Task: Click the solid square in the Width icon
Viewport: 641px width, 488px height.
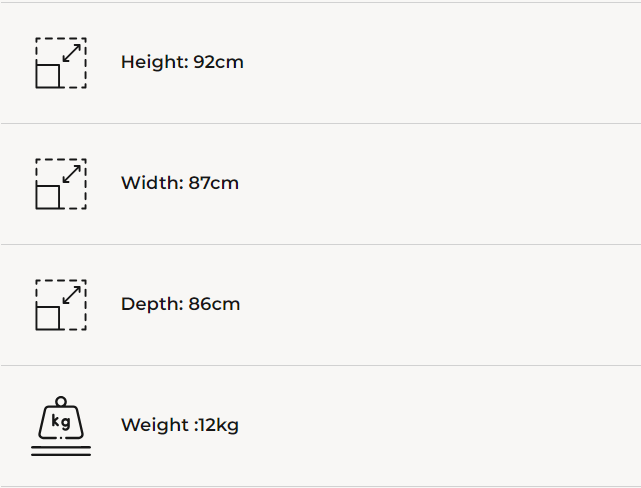Action: (x=48, y=197)
